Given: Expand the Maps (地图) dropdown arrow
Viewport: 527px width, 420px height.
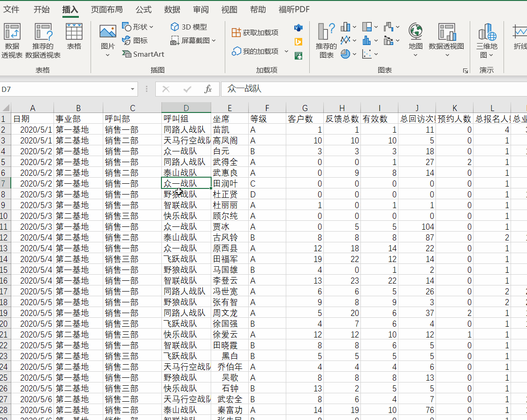Looking at the screenshot, I should 415,55.
